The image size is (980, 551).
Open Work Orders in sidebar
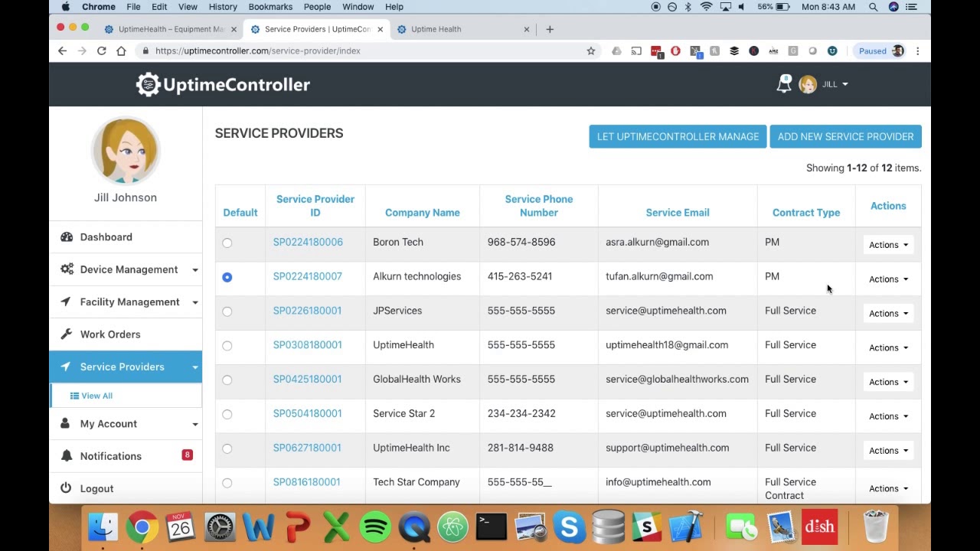coord(126,334)
